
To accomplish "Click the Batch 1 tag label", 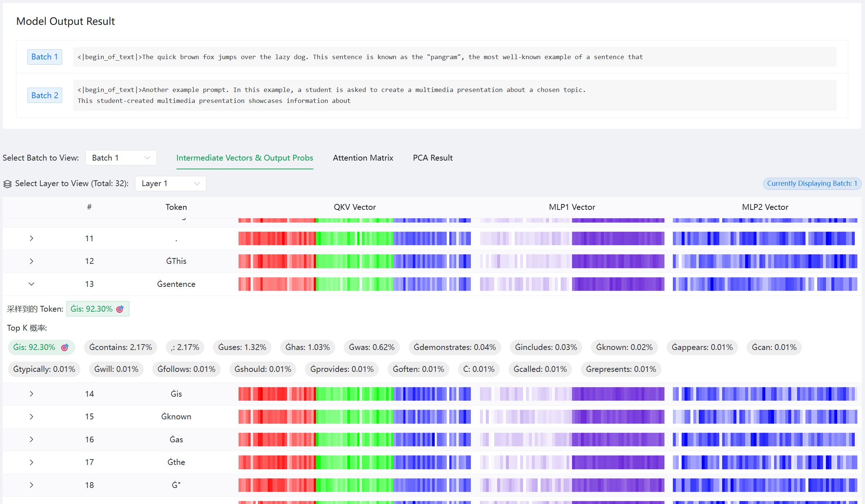I will click(45, 57).
